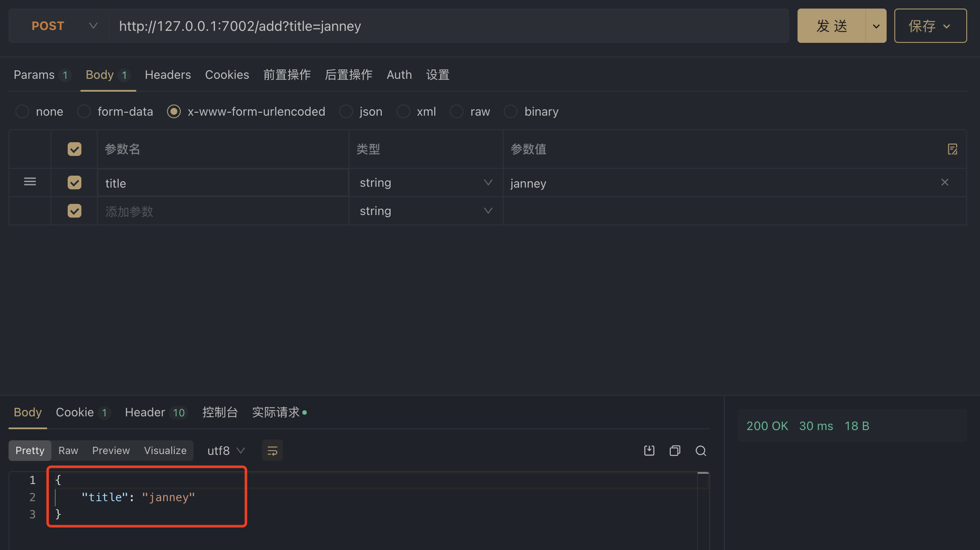
Task: Click the download response icon
Action: [649, 451]
